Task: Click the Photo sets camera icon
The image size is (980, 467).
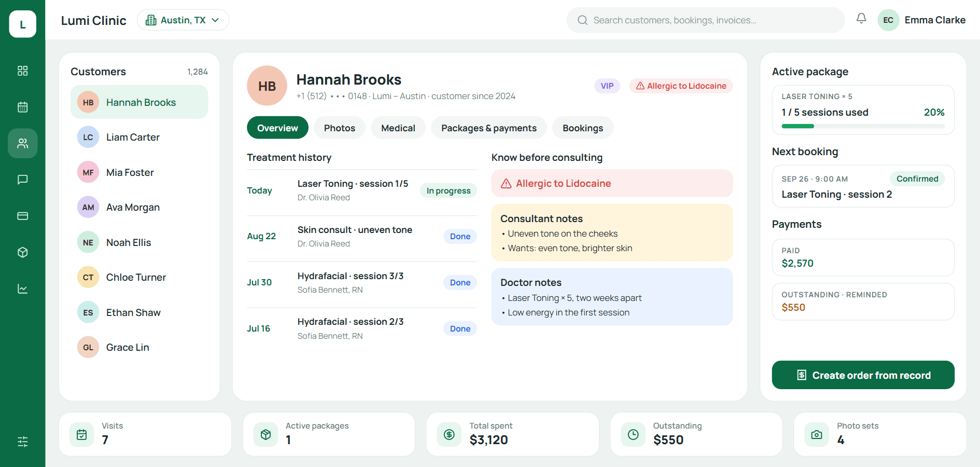Action: [x=817, y=434]
